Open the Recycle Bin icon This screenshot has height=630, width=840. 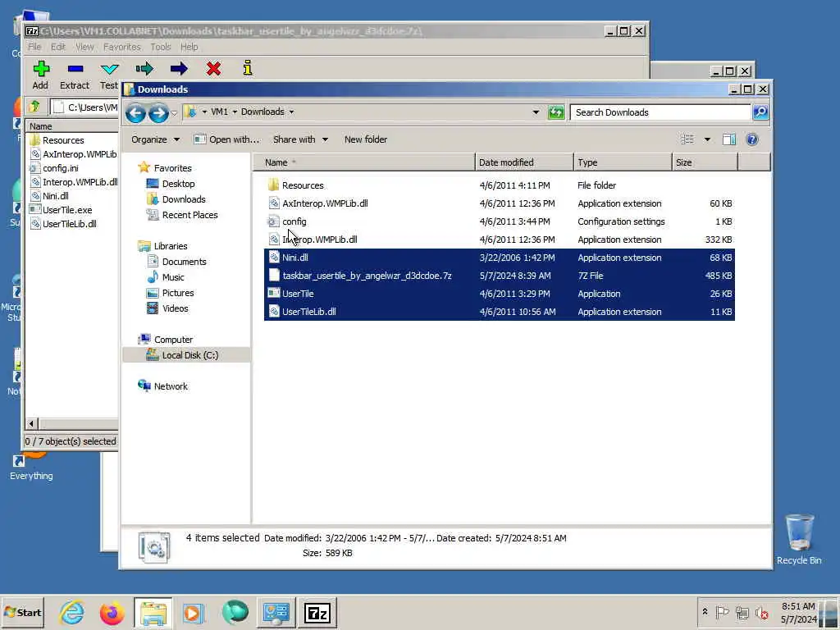(799, 540)
